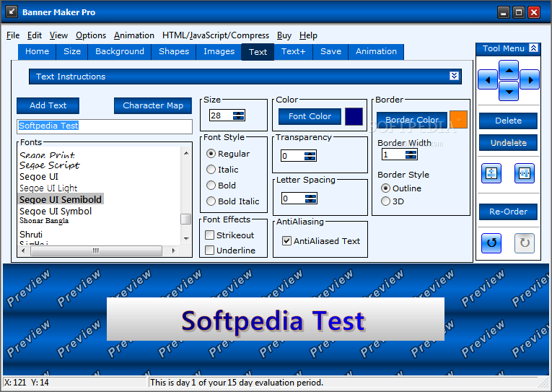Switch to the Save tab
Screen dimensions: 552x392
(330, 51)
